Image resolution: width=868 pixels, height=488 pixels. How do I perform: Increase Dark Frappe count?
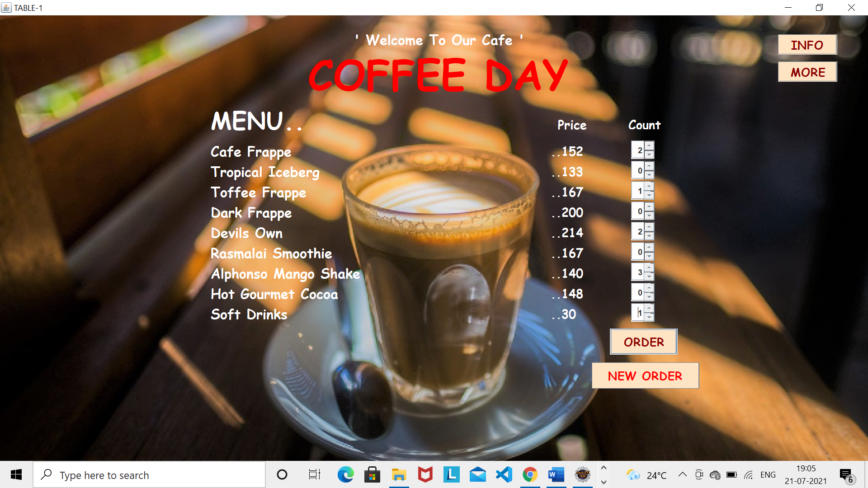click(649, 206)
